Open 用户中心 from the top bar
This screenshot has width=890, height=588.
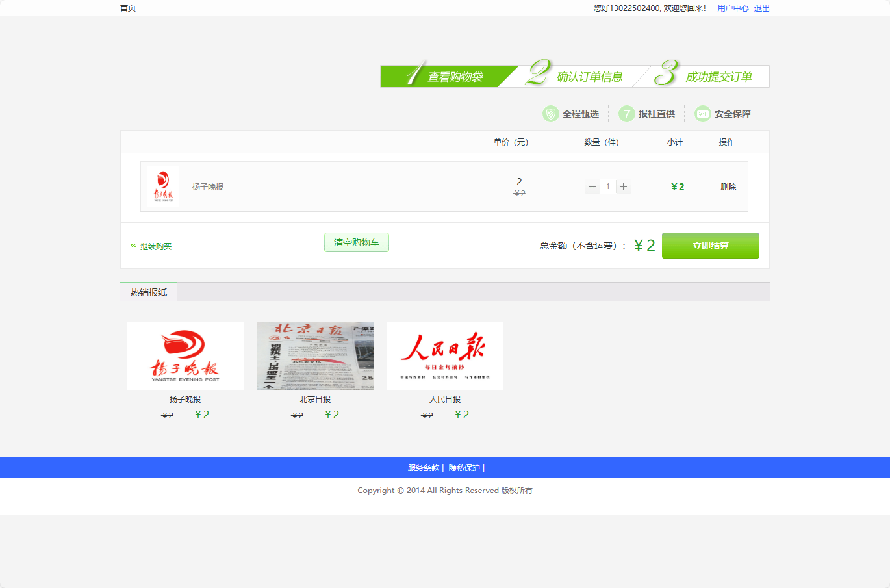pyautogui.click(x=732, y=8)
